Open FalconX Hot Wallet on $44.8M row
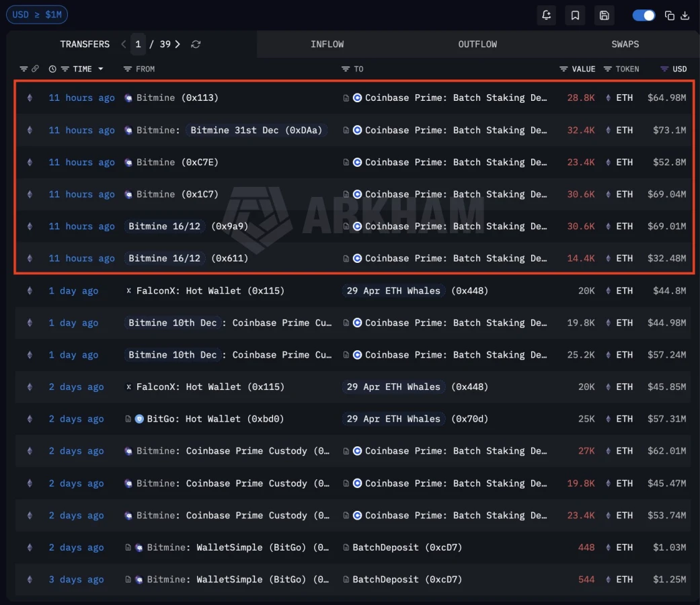 tap(210, 291)
